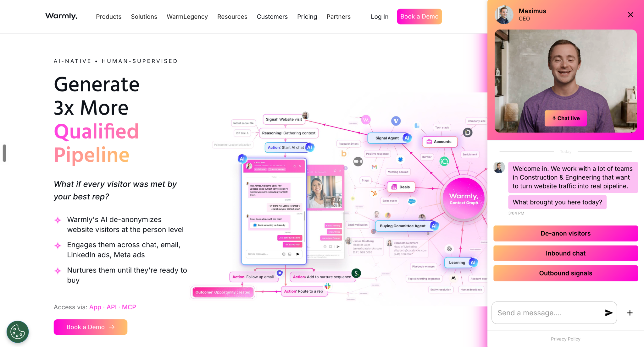
Task: Click the header Book a Demo button
Action: (x=419, y=16)
